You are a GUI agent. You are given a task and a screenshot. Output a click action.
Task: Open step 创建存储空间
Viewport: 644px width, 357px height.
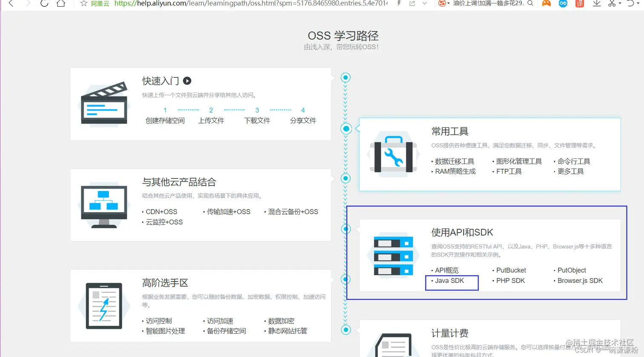165,121
